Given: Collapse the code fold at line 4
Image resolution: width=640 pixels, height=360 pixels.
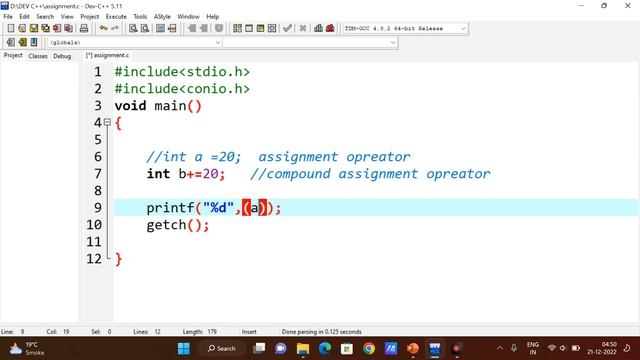Looking at the screenshot, I should 107,122.
